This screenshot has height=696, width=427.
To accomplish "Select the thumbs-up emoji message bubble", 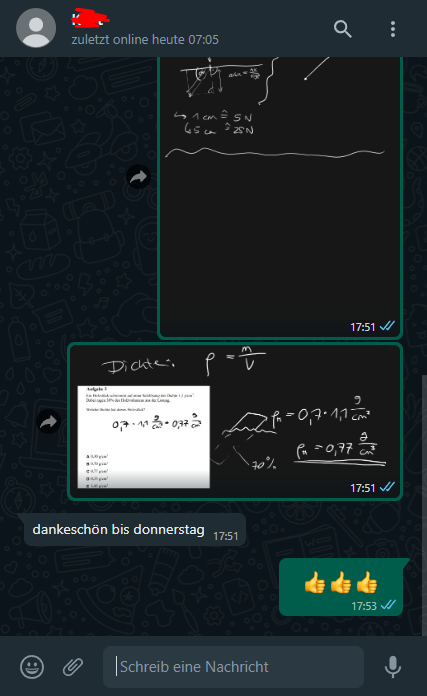I will (x=341, y=587).
